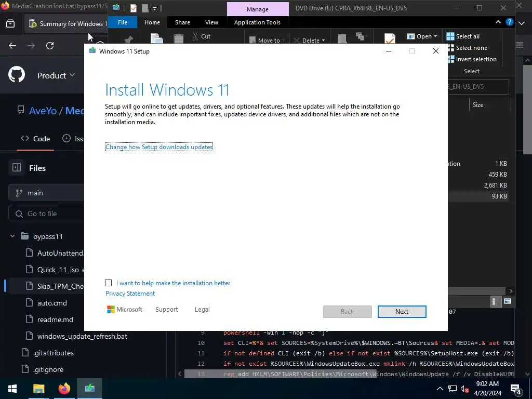Select the Summary for Windows Firefox tab
Screen dimensions: 532x399
[67, 23]
